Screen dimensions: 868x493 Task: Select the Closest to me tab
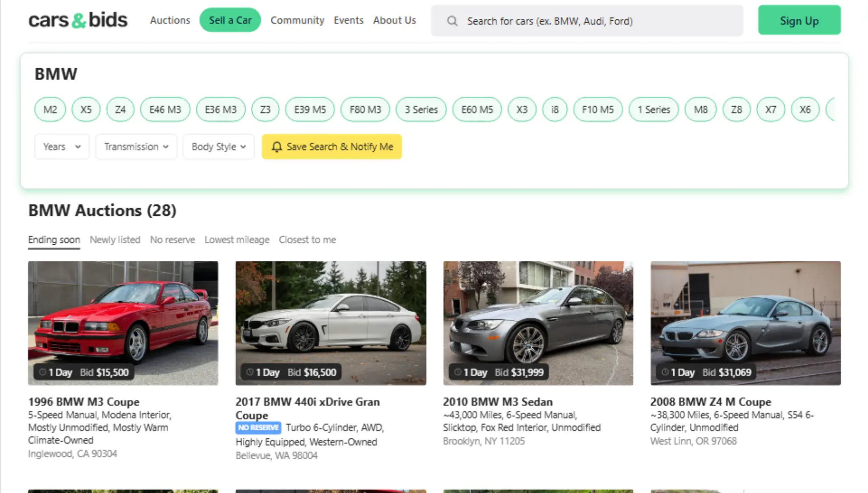[x=307, y=240]
